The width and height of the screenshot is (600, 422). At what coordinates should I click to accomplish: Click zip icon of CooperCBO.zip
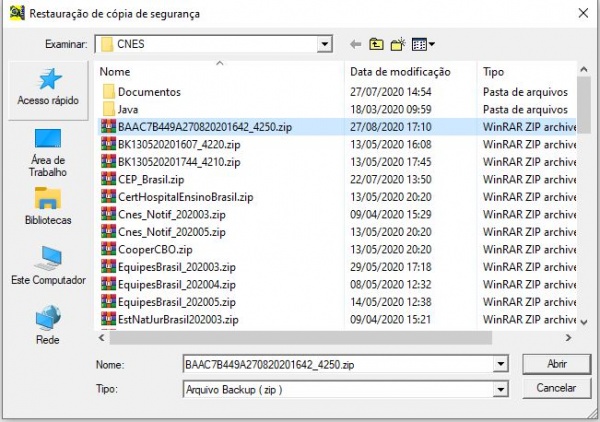[109, 249]
